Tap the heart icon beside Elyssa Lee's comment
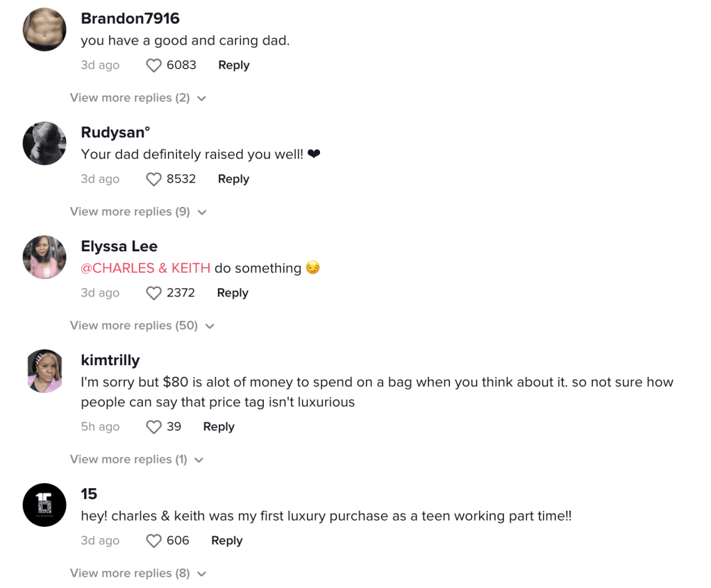Viewport: 711px width, 588px height. click(x=153, y=293)
